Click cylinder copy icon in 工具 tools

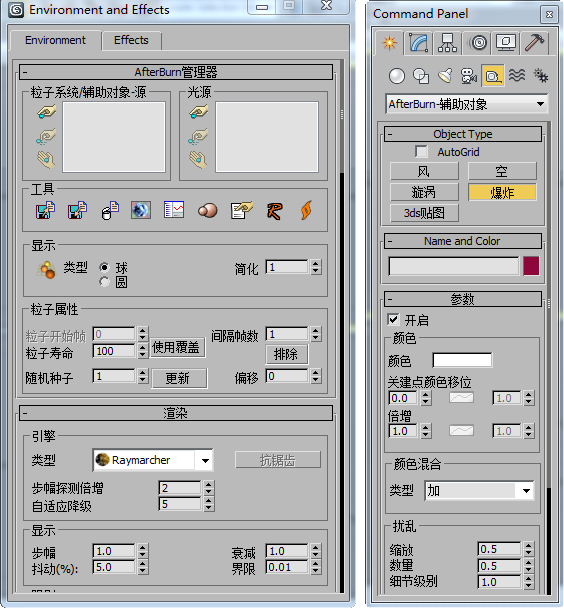(110, 210)
